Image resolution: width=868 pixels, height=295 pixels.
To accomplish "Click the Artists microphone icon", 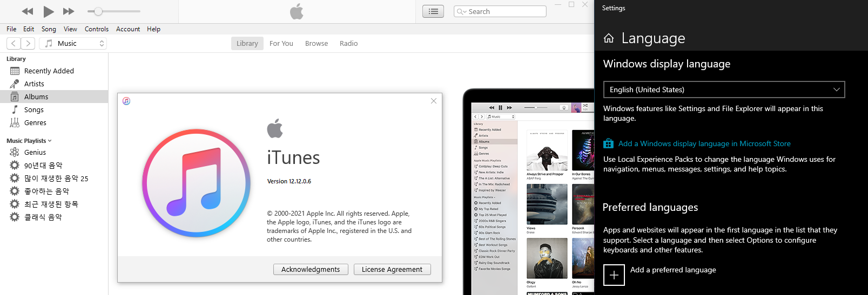I will point(15,84).
